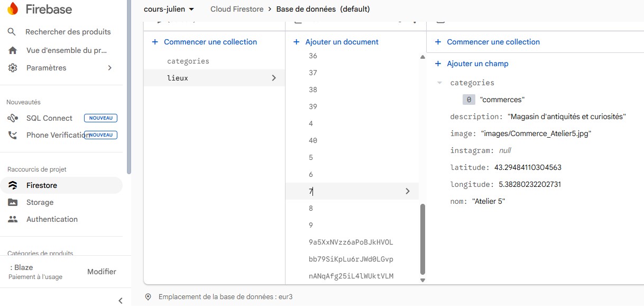Select Firestore in project shortcuts
The image size is (644, 306).
61,185
